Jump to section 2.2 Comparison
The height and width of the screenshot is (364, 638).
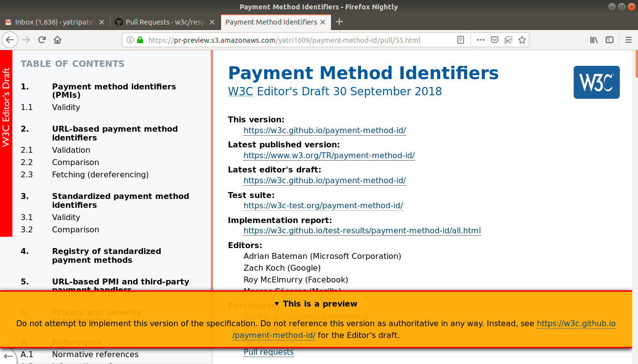[x=76, y=163]
